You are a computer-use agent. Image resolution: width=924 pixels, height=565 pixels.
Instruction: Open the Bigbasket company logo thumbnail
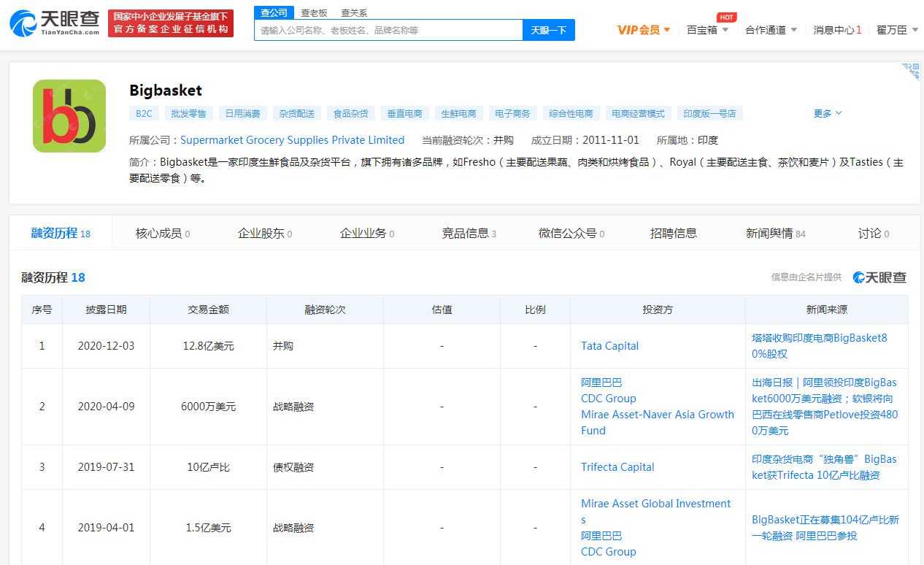(x=69, y=116)
